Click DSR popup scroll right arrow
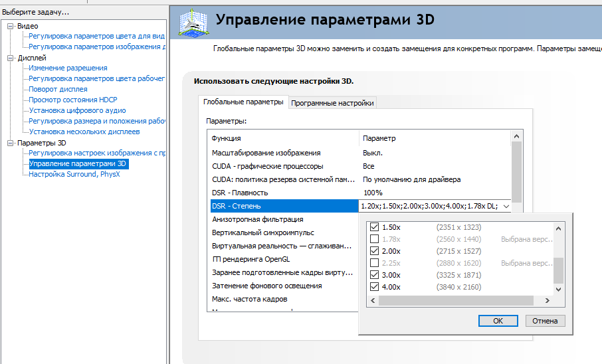602x364 pixels. (x=548, y=301)
